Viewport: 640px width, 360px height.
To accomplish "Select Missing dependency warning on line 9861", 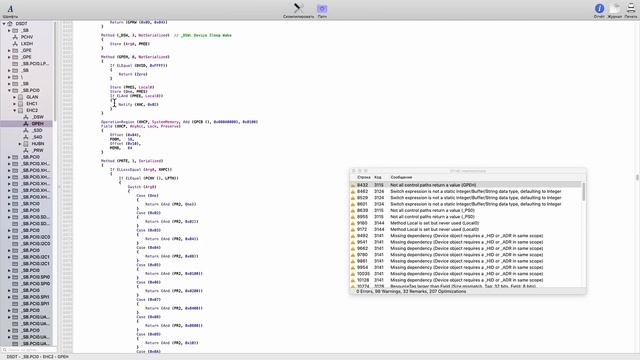I will pyautogui.click(x=465, y=261).
